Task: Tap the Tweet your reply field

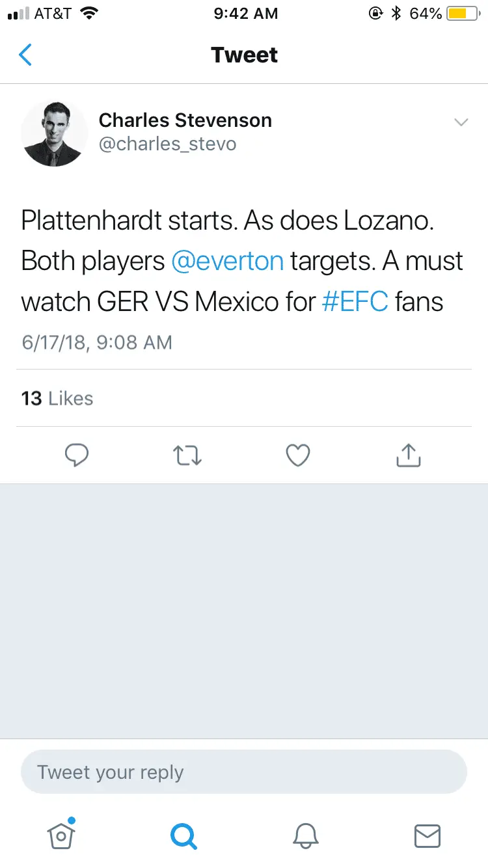Action: click(244, 772)
